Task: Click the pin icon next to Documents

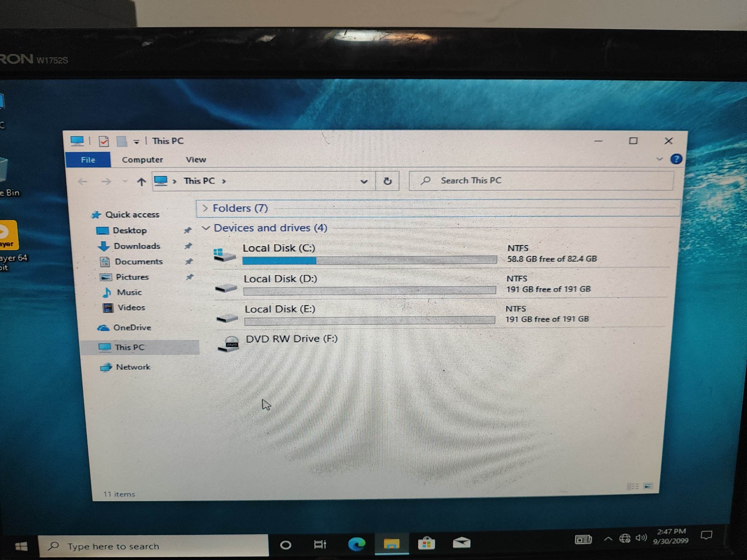Action: pos(189,262)
